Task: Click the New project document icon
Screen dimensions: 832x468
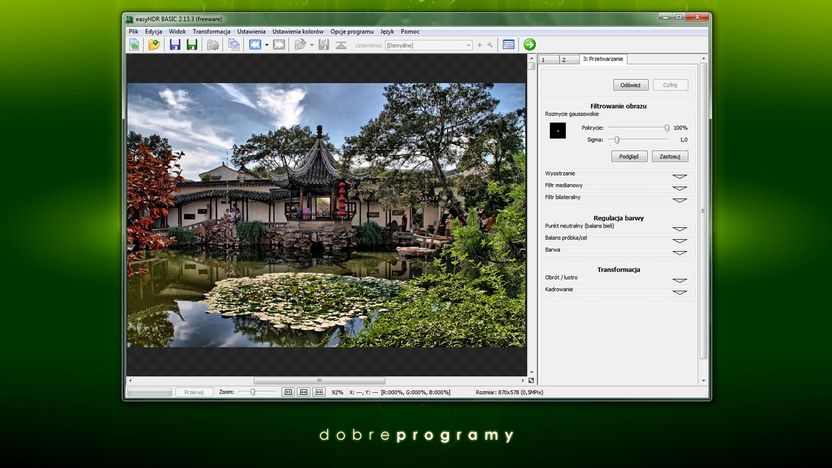Action: (134, 45)
